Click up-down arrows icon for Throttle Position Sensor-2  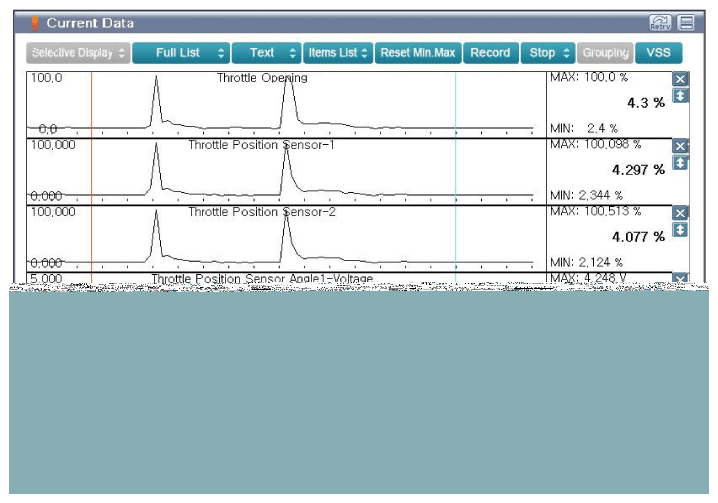680,230
